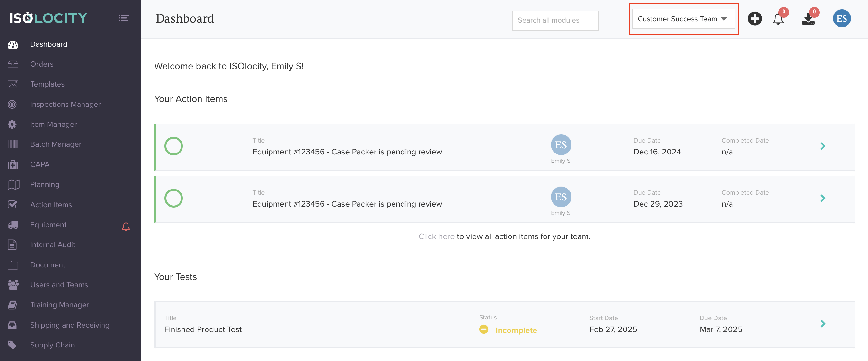Collapse the sidebar with the hamburger icon

124,18
